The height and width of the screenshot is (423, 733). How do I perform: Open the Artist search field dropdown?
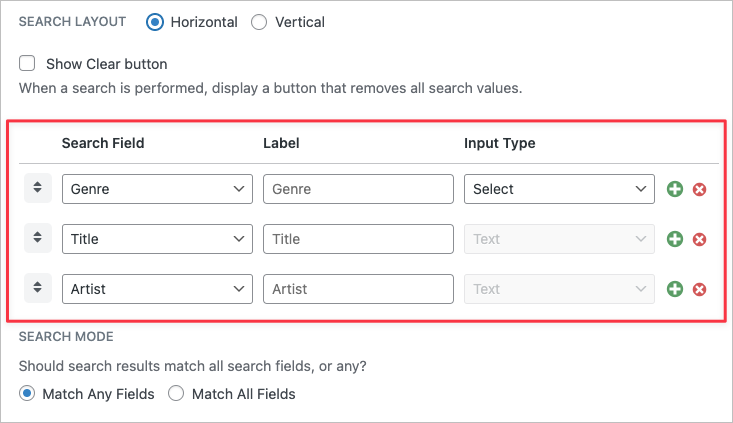click(x=157, y=289)
